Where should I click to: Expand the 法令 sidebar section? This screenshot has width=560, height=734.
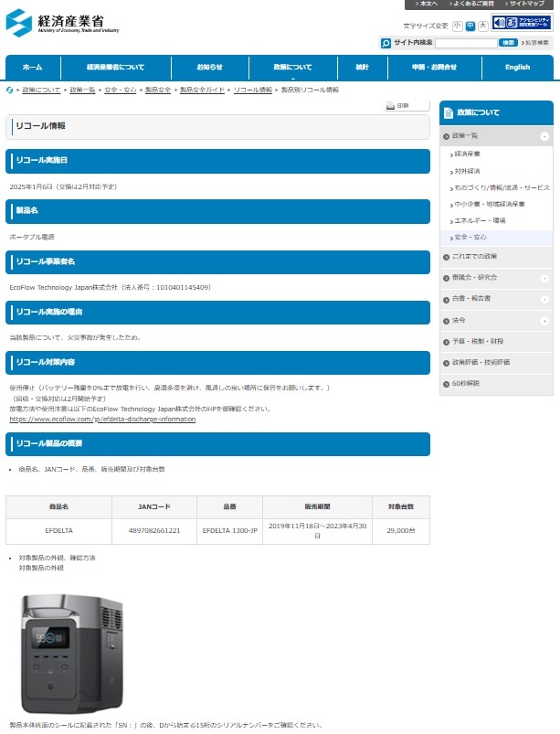click(544, 321)
